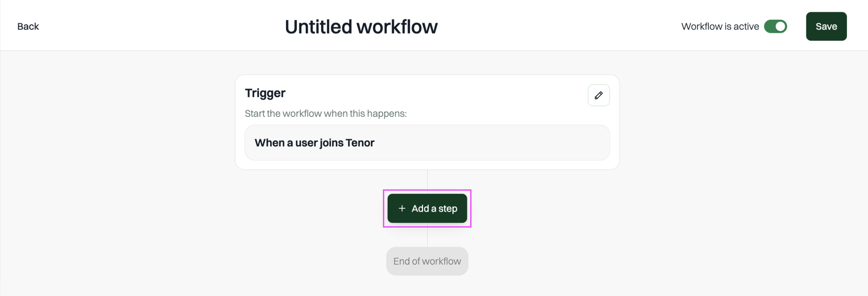
Task: Click Start the workflow when this happens text
Action: (326, 114)
